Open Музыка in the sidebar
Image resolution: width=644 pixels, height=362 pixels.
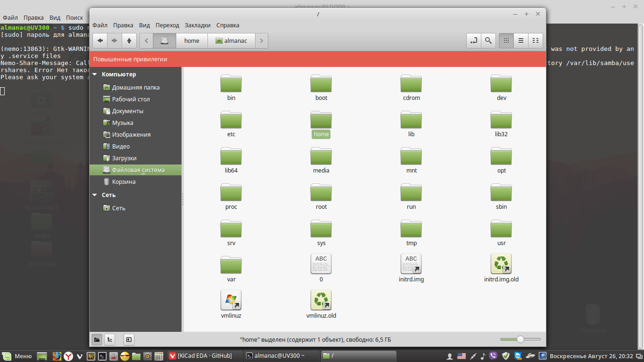[x=135, y=123]
